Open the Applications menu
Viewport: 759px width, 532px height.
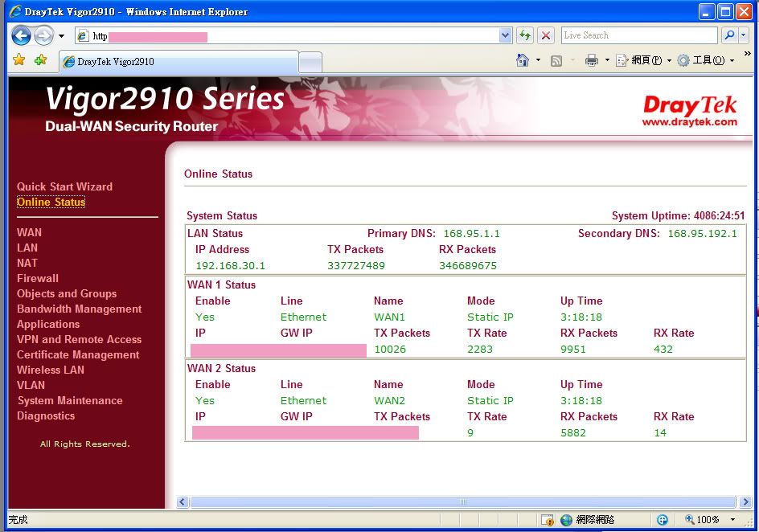point(48,324)
